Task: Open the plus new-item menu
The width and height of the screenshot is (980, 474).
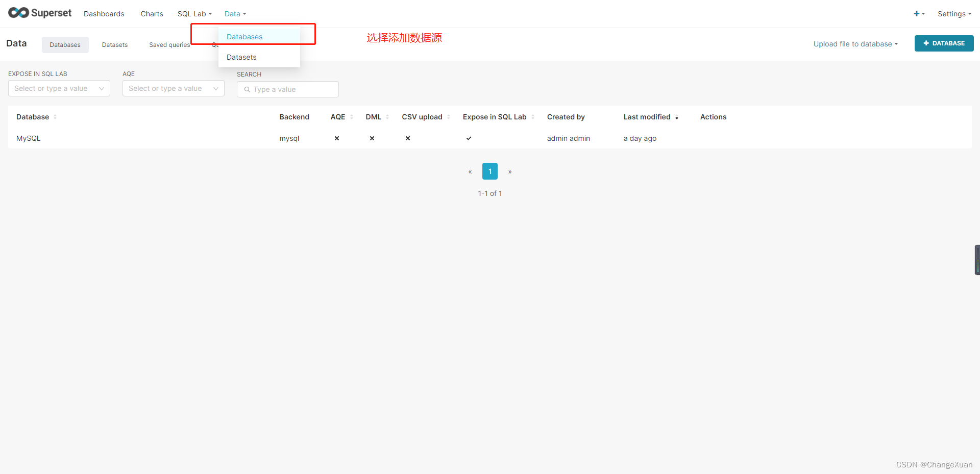Action: [x=919, y=14]
